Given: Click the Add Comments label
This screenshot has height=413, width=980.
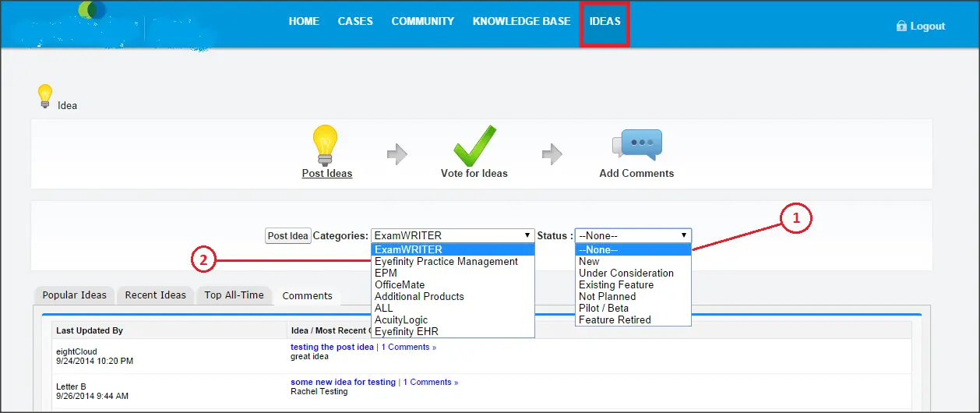Looking at the screenshot, I should click(x=636, y=173).
